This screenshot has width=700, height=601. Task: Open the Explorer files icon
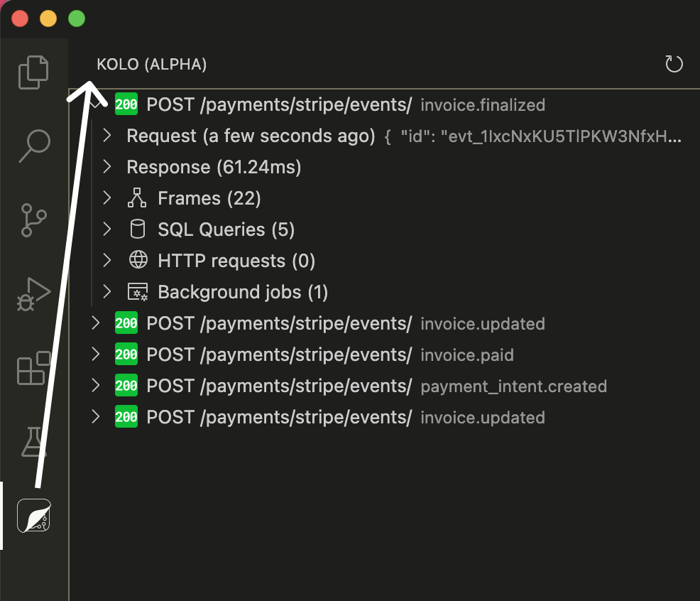point(34,72)
